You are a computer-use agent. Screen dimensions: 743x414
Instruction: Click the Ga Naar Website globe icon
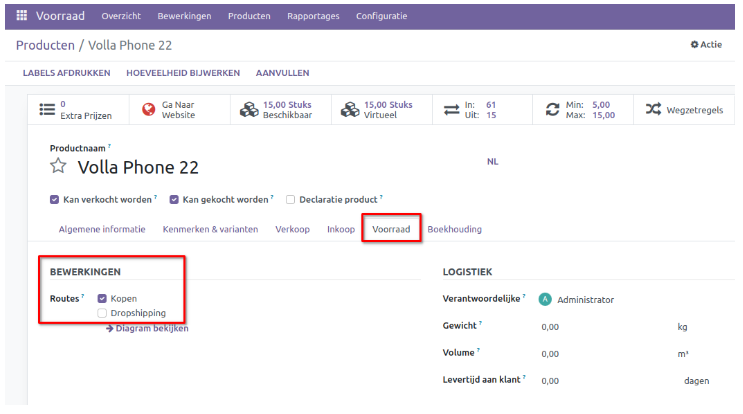click(148, 109)
